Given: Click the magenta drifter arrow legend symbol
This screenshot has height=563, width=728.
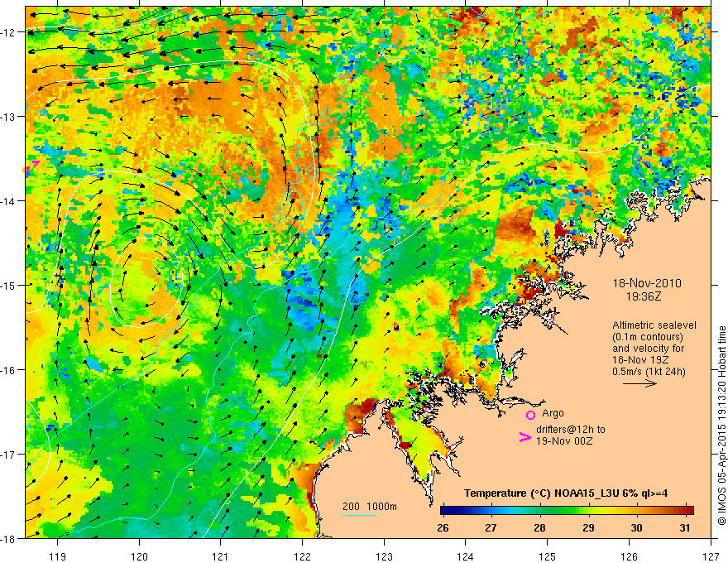Looking at the screenshot, I should point(524,437).
